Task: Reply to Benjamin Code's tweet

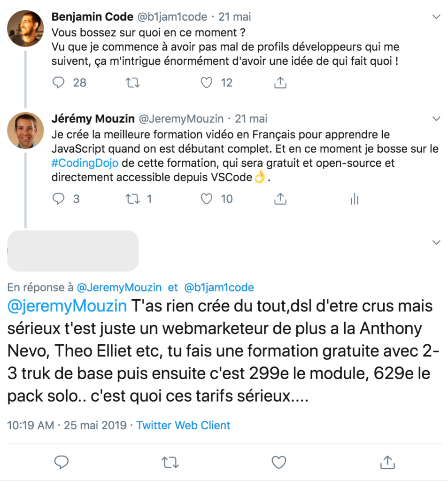Action: pos(59,83)
